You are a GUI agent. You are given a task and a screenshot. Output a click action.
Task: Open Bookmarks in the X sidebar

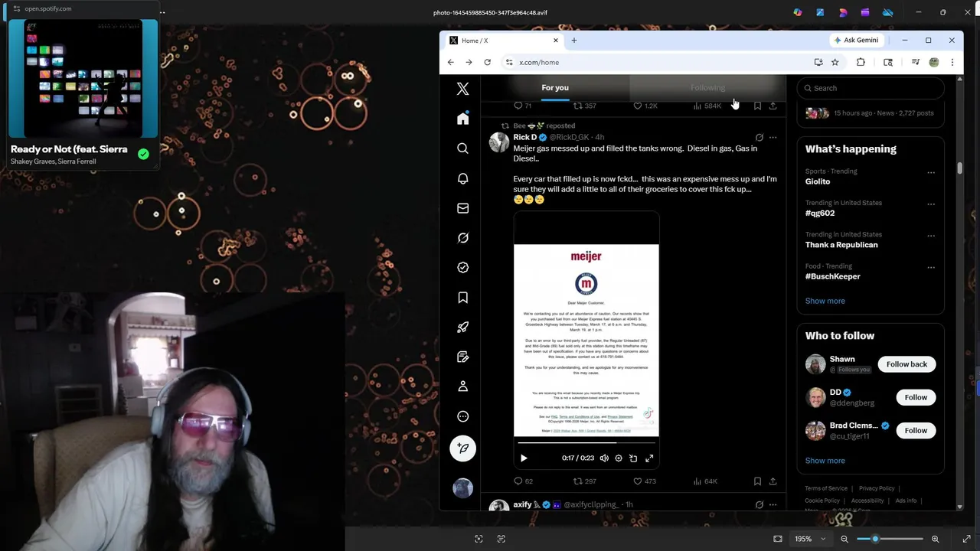coord(462,298)
